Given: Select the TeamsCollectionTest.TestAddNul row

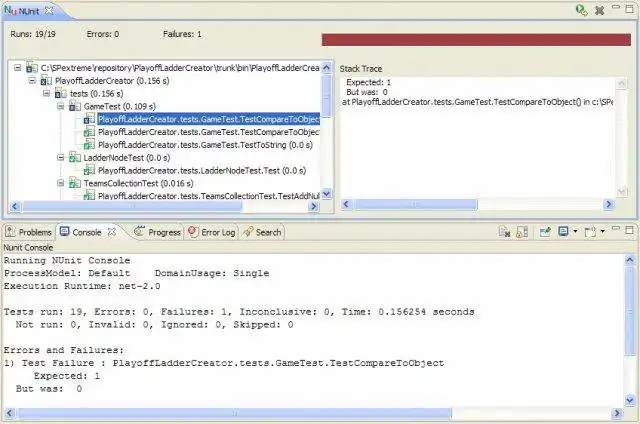Looking at the screenshot, I should (x=209, y=196).
